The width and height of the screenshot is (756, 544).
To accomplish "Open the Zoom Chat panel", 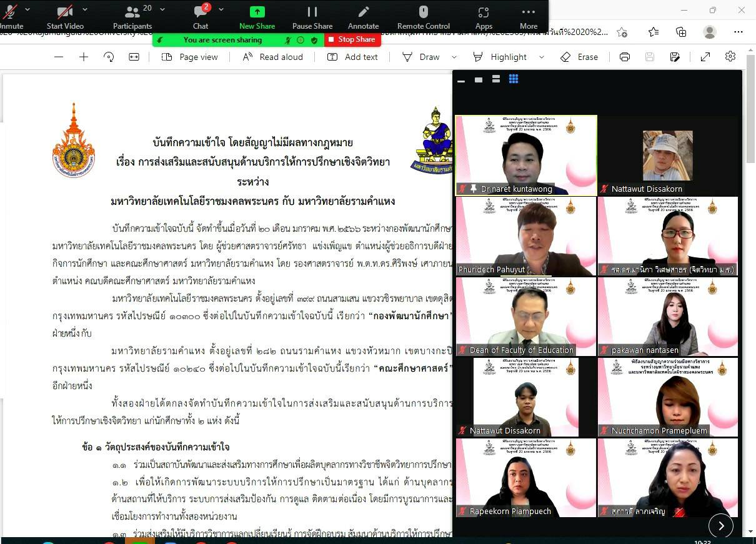I will [201, 17].
